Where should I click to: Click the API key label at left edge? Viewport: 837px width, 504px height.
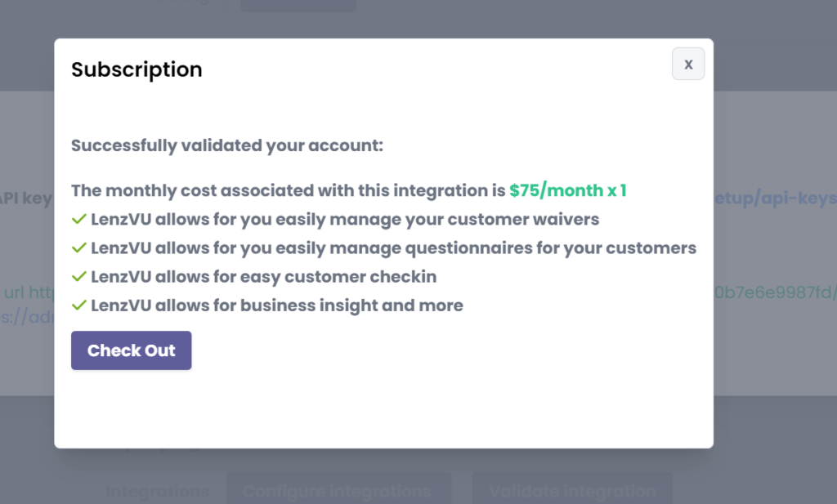26,198
